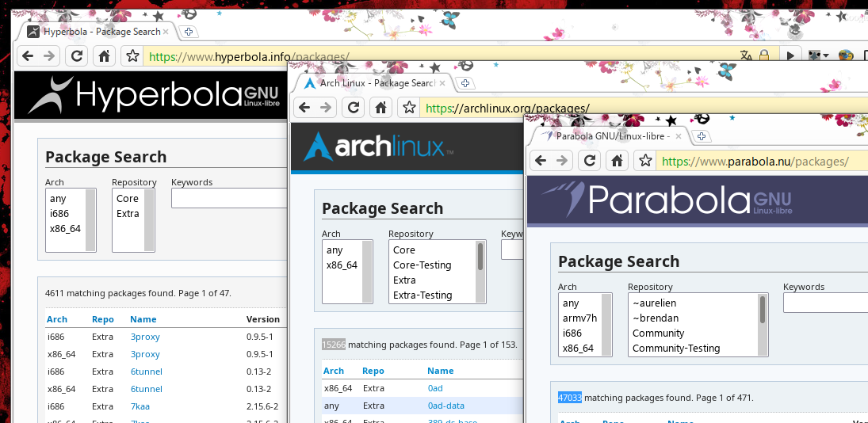Screen dimensions: 868x423
Task: Go forward in the Parabola browser window
Action: click(x=562, y=160)
